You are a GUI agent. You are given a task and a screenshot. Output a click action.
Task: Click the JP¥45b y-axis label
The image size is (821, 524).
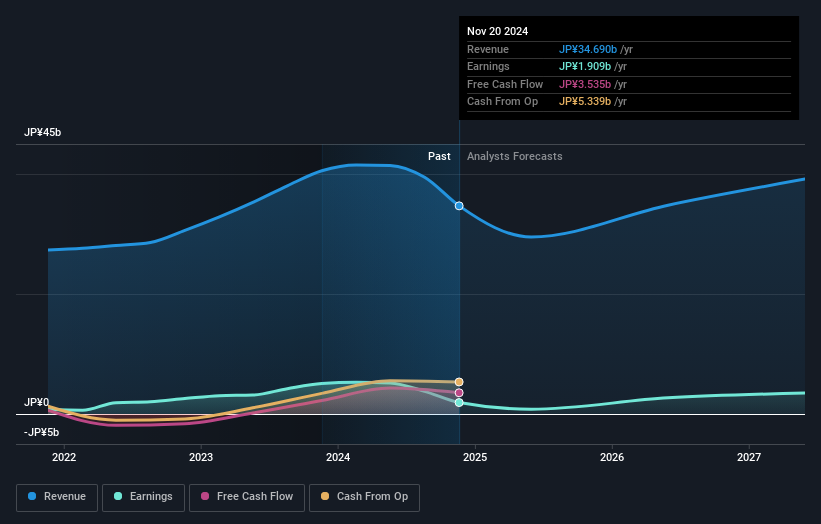click(42, 132)
